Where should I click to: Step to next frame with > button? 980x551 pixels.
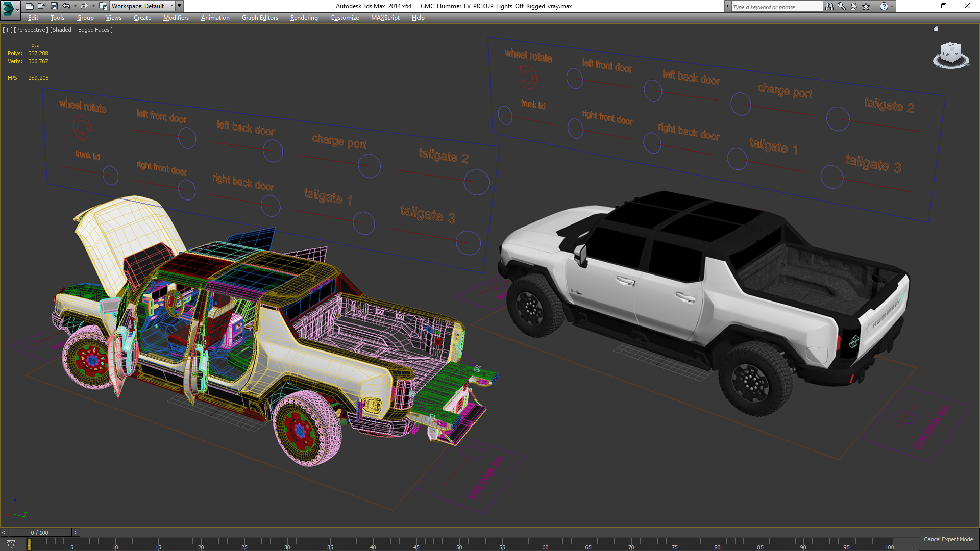pyautogui.click(x=76, y=532)
